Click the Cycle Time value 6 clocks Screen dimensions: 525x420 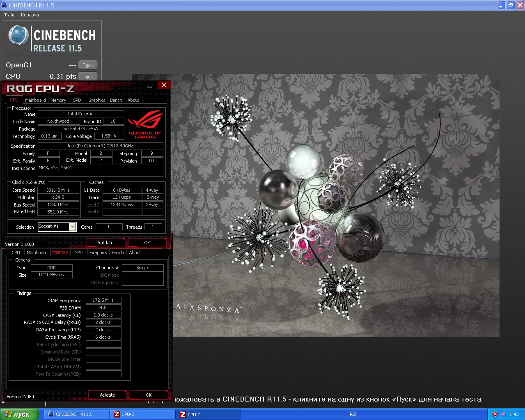pyautogui.click(x=103, y=337)
